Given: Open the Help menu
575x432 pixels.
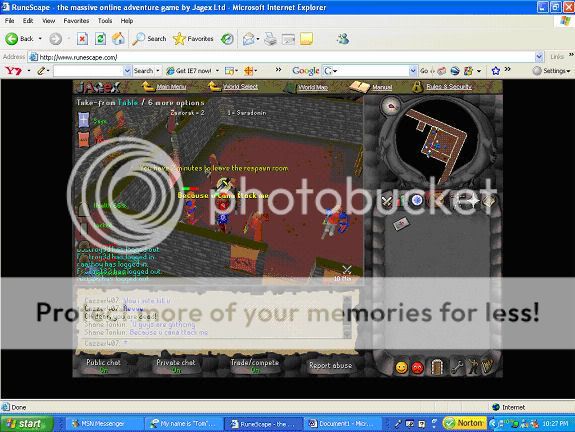Looking at the screenshot, I should [x=127, y=21].
